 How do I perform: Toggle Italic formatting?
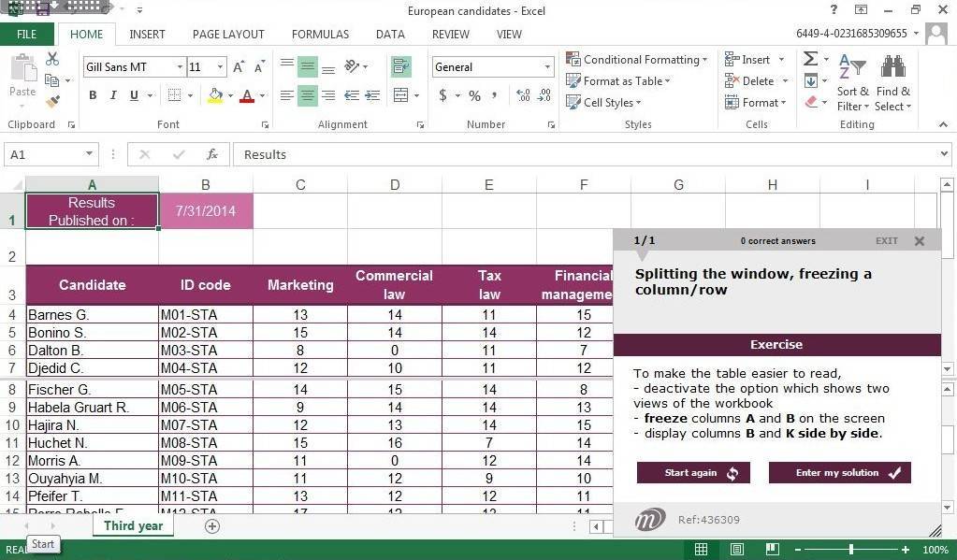click(x=113, y=95)
